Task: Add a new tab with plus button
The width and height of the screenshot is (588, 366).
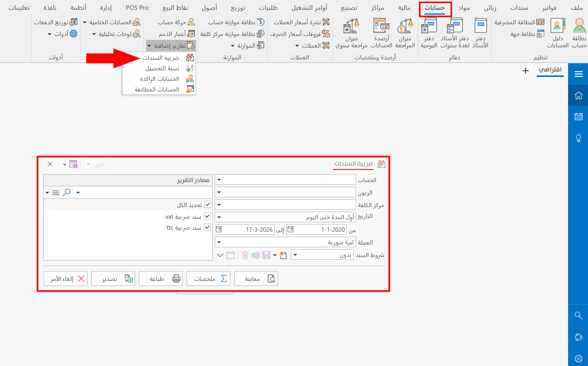Action: pos(526,71)
